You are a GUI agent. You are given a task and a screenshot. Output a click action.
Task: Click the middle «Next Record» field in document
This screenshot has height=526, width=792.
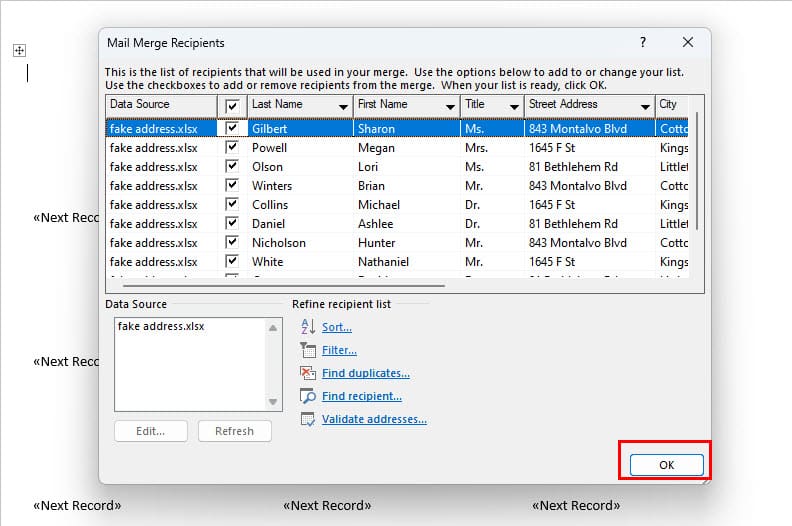[327, 505]
